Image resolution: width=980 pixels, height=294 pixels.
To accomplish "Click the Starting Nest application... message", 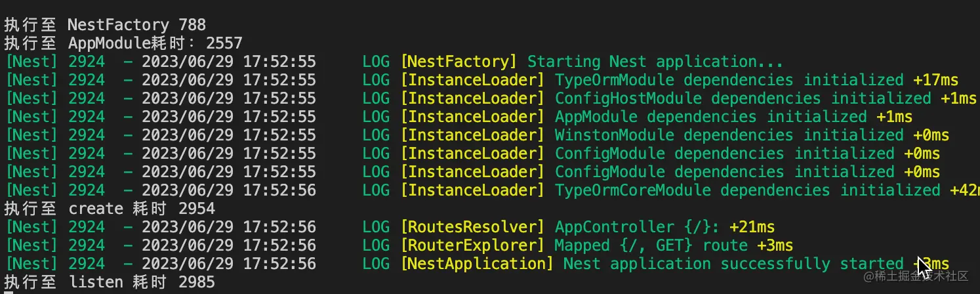I will (655, 62).
